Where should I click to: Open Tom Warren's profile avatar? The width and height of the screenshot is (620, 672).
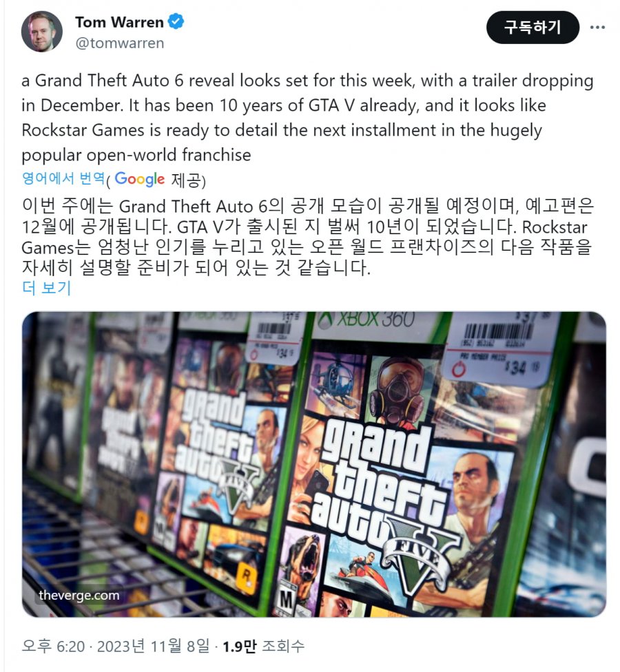pyautogui.click(x=41, y=32)
